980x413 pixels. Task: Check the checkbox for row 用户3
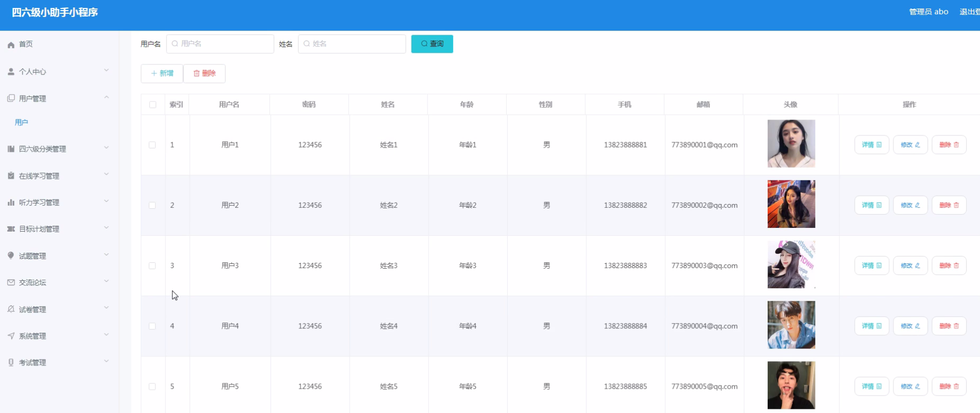pyautogui.click(x=152, y=265)
